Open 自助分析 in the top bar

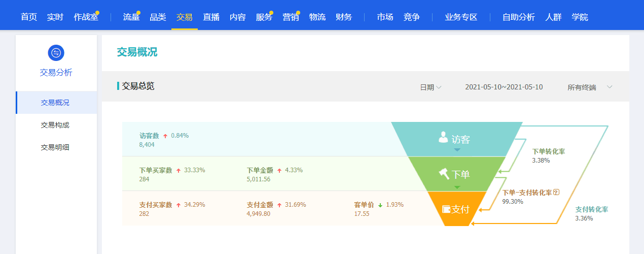(519, 17)
